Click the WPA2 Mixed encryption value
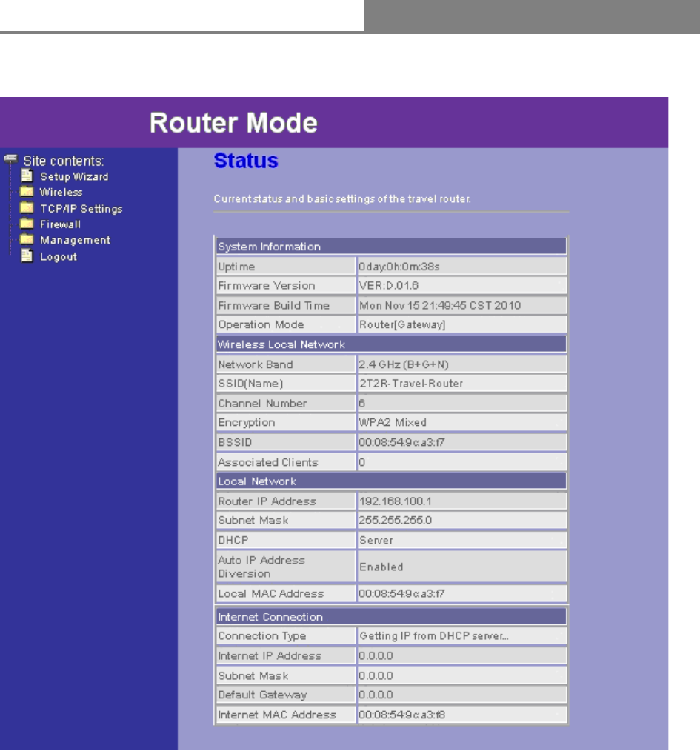 coord(393,422)
